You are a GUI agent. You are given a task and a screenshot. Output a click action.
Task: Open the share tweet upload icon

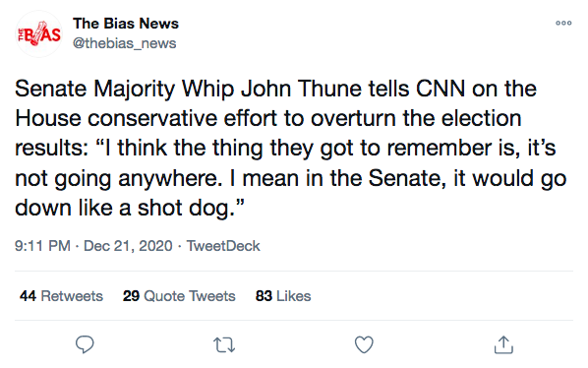pyautogui.click(x=503, y=344)
